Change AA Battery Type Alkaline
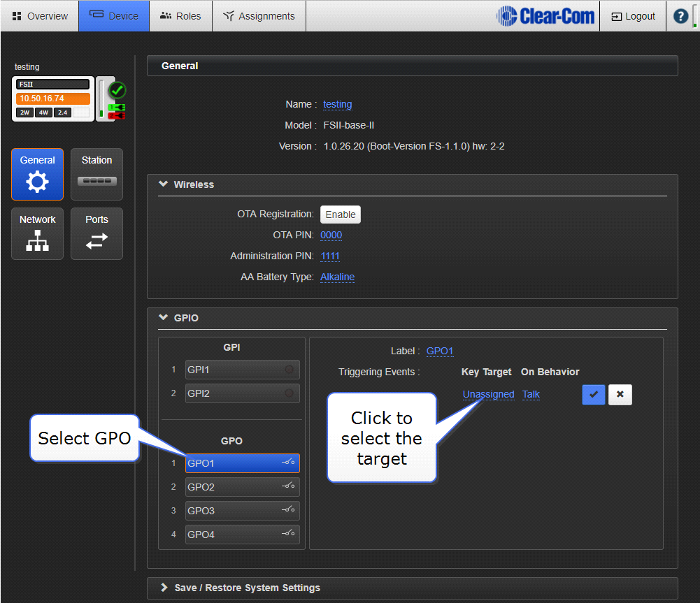Viewport: 700px width, 603px height. 338,277
